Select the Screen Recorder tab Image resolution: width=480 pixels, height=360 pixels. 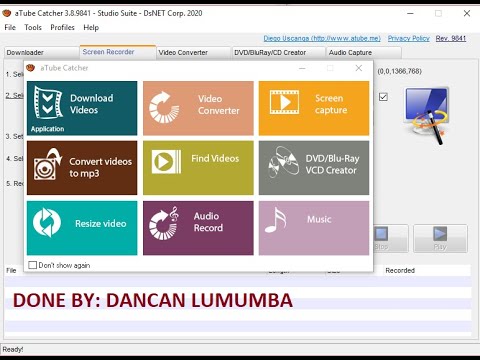click(118, 52)
